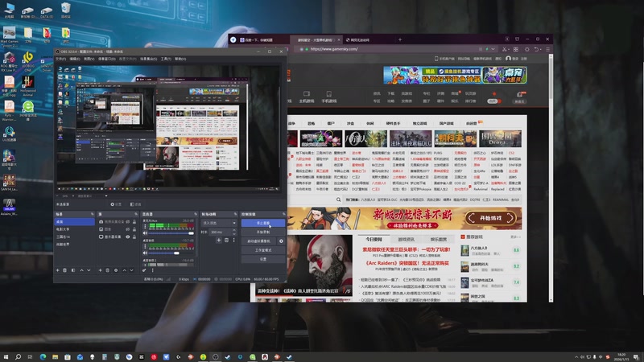Open mixer footer three-dot menu in OBS
Screen dimensions: 644x362
click(152, 270)
